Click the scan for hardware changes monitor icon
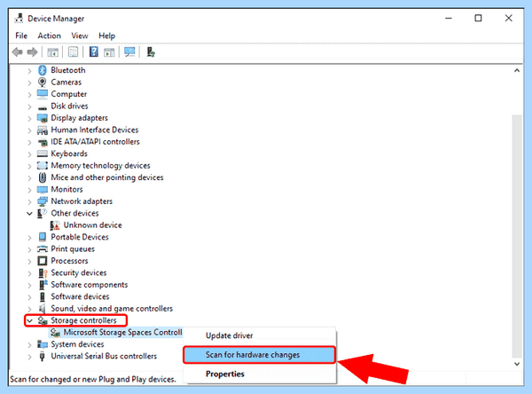Image resolution: width=532 pixels, height=394 pixels. pyautogui.click(x=129, y=52)
